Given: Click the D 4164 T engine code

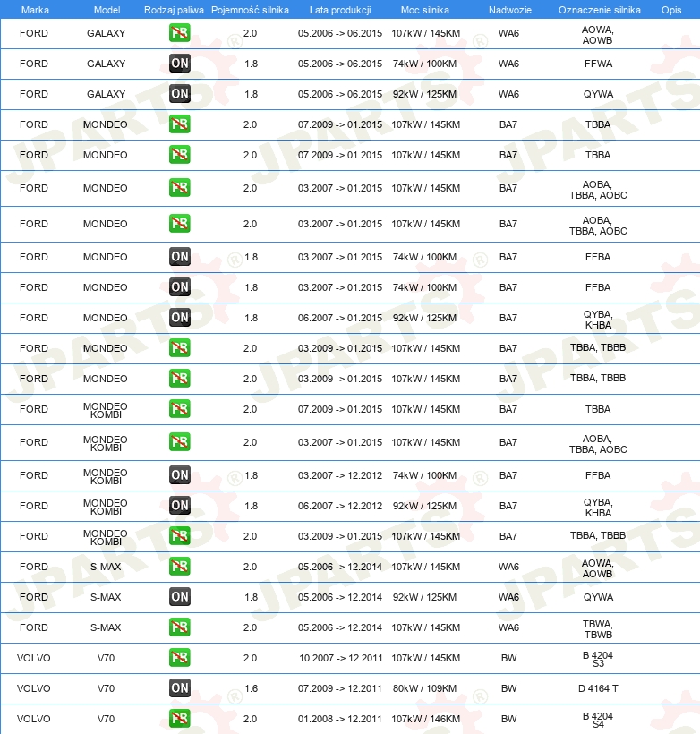Looking at the screenshot, I should coord(598,688).
